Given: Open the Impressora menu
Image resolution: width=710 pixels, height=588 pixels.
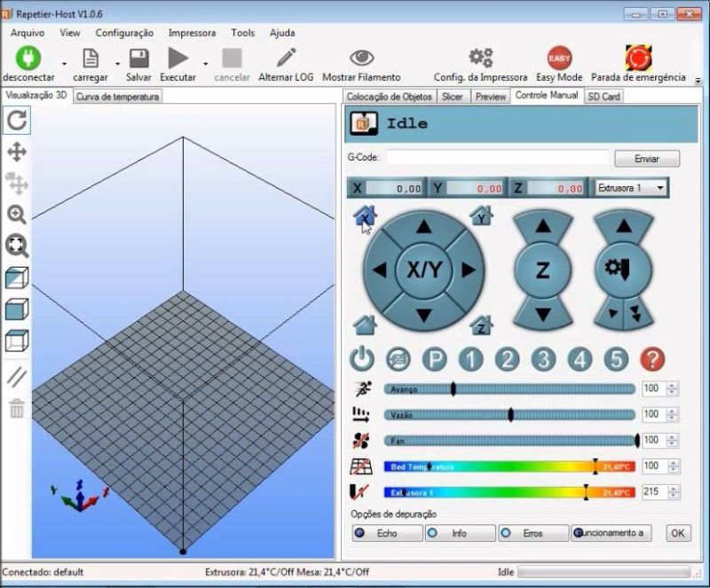Looking at the screenshot, I should click(192, 33).
